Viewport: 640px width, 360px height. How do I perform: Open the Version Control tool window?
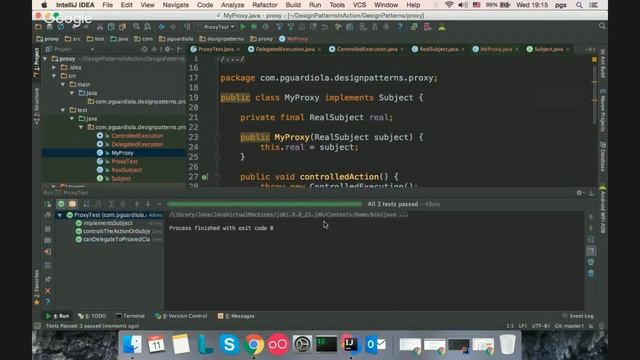click(181, 316)
